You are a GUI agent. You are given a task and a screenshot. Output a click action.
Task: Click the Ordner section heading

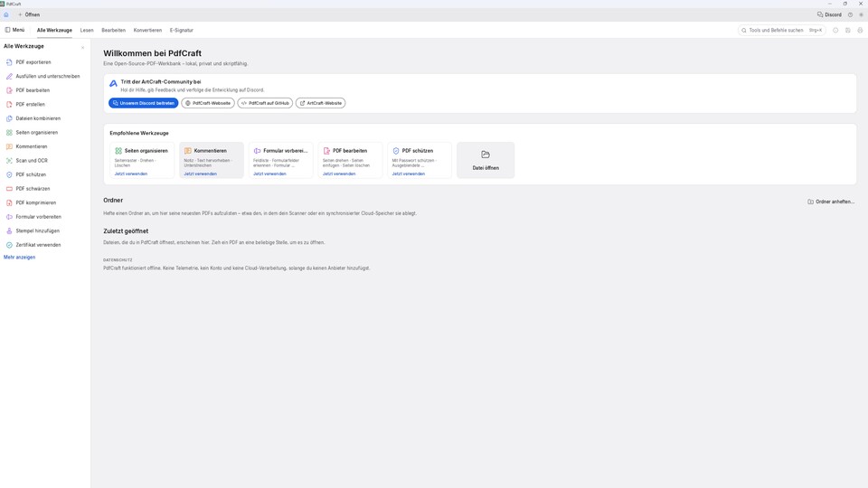[113, 201]
